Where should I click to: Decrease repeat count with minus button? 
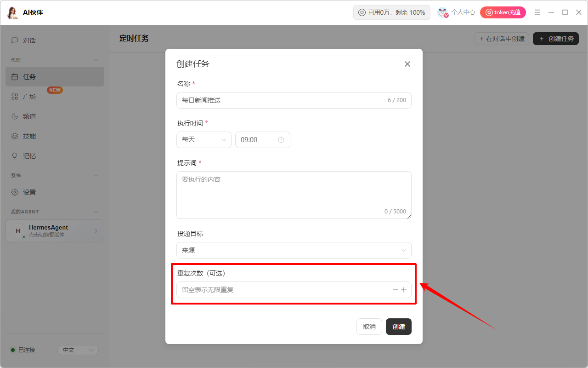[396, 290]
